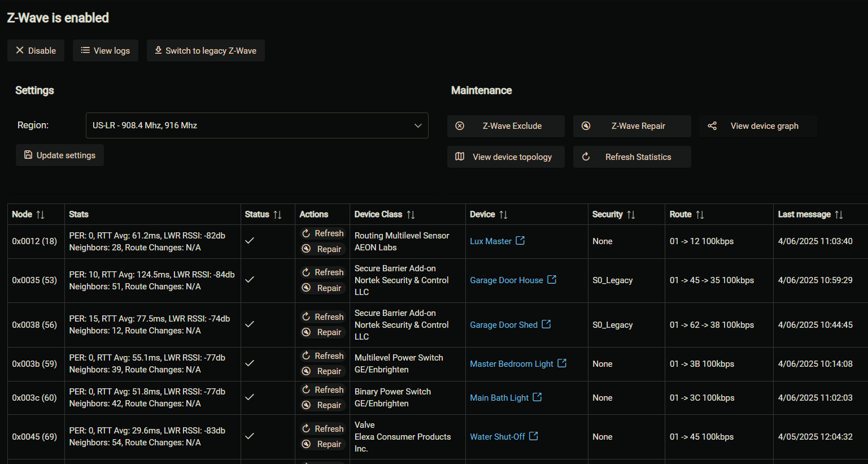Open the Garage Door Shed device link
The width and height of the screenshot is (868, 464).
pos(503,325)
